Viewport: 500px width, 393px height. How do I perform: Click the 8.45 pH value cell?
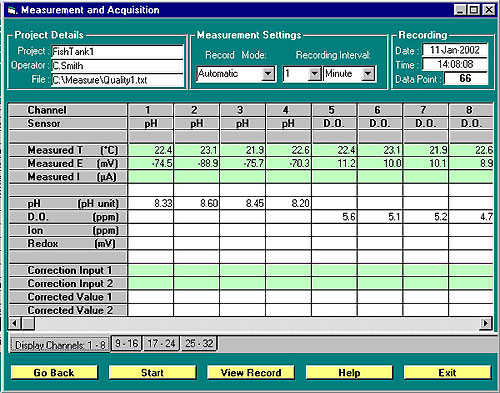tap(242, 203)
